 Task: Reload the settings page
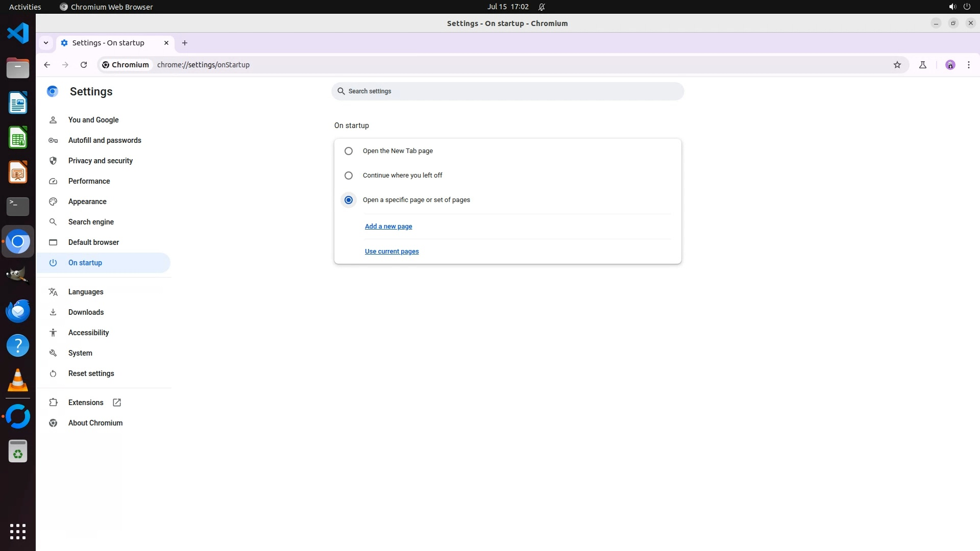pos(84,65)
